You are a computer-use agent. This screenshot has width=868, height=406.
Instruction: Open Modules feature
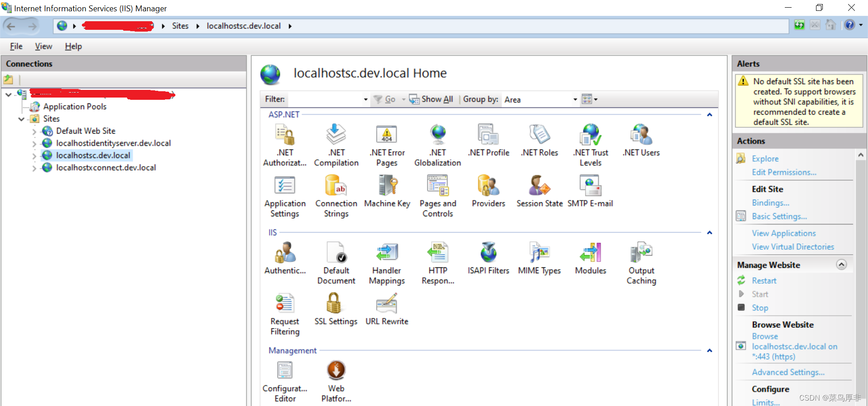click(x=590, y=258)
